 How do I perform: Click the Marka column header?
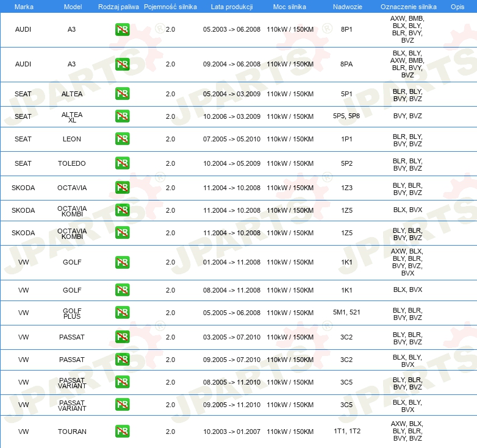23,6
